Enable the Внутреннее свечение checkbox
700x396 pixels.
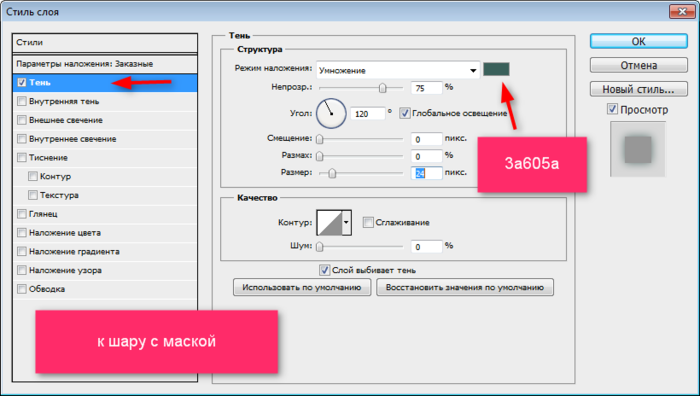[21, 139]
